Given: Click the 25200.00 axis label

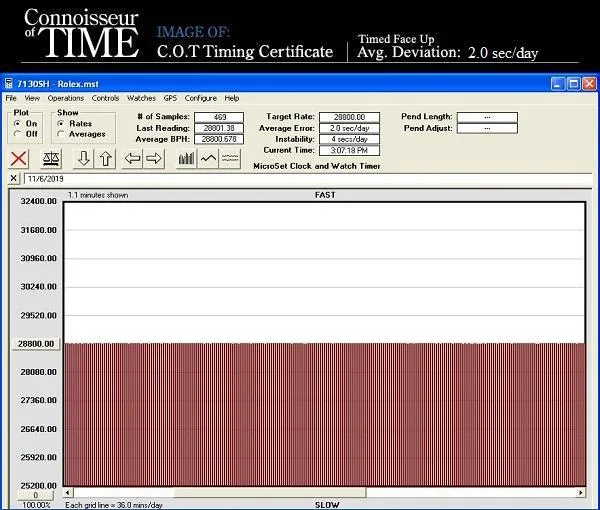Looking at the screenshot, I should click(38, 486).
